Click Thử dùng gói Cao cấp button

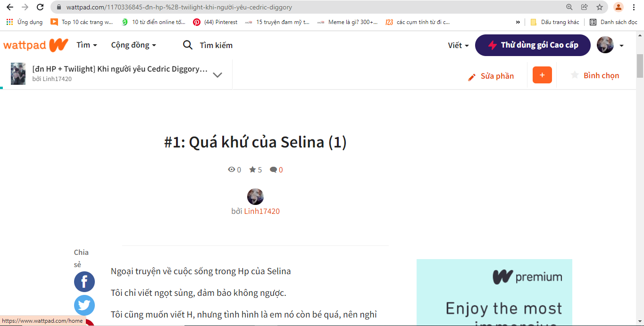[533, 45]
